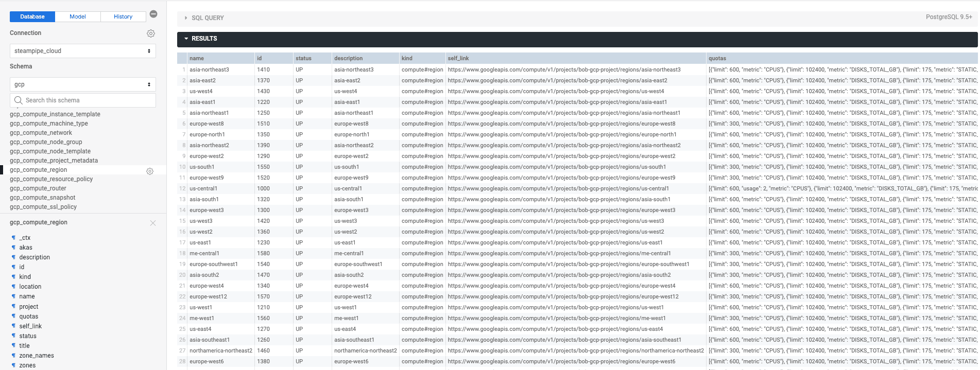Switch to the Model tab
The height and width of the screenshot is (370, 980).
pos(78,16)
